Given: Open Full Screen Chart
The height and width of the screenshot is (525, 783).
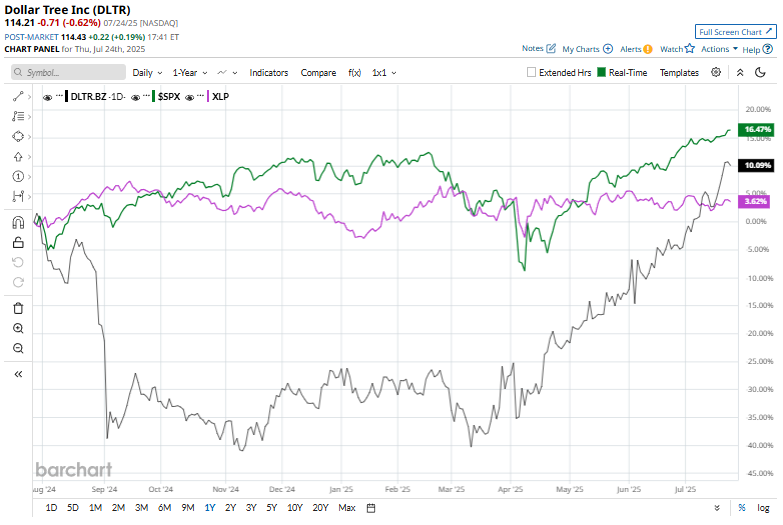Looking at the screenshot, I should pyautogui.click(x=736, y=31).
